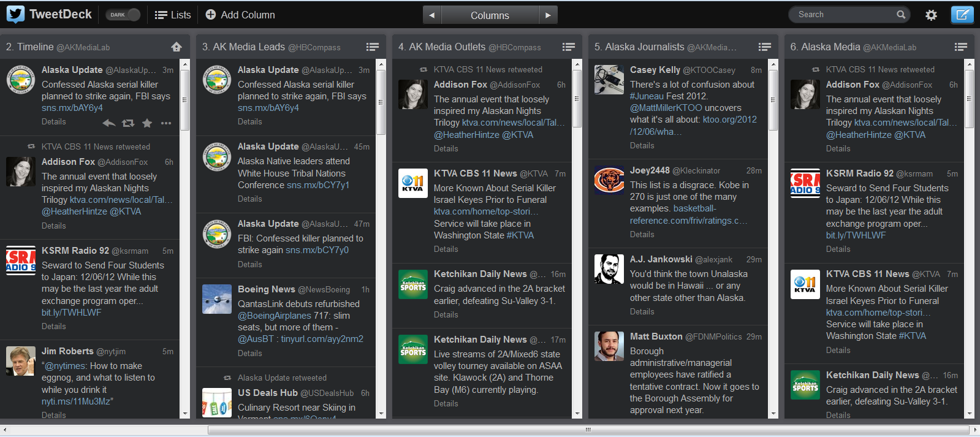Expand Details under Alaska Update in Timeline

[x=54, y=121]
